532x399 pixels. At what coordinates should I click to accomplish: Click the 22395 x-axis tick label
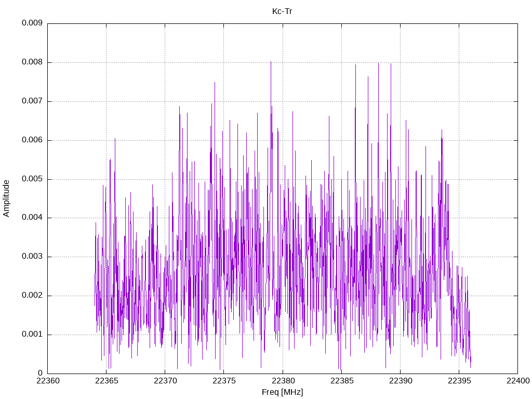459,381
